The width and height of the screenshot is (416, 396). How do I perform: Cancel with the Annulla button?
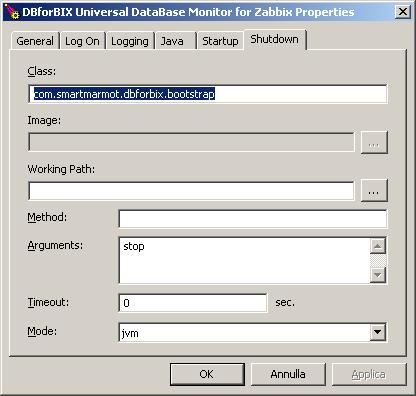(288, 374)
